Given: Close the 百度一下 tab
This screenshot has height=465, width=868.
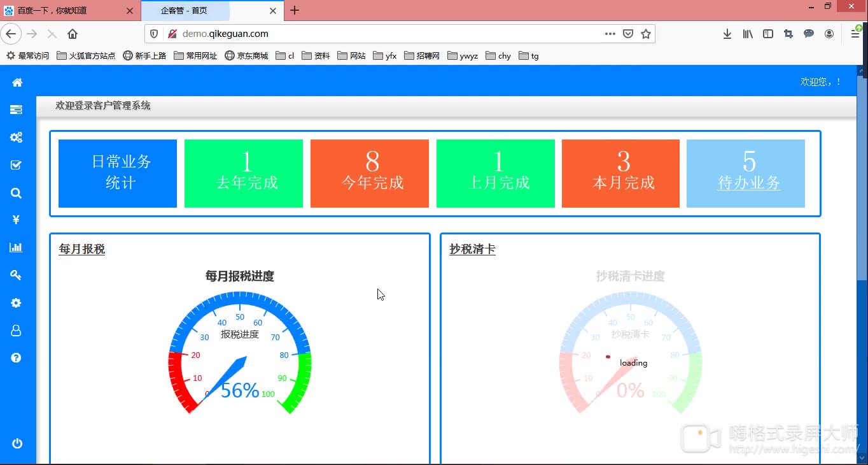Looking at the screenshot, I should [x=129, y=10].
